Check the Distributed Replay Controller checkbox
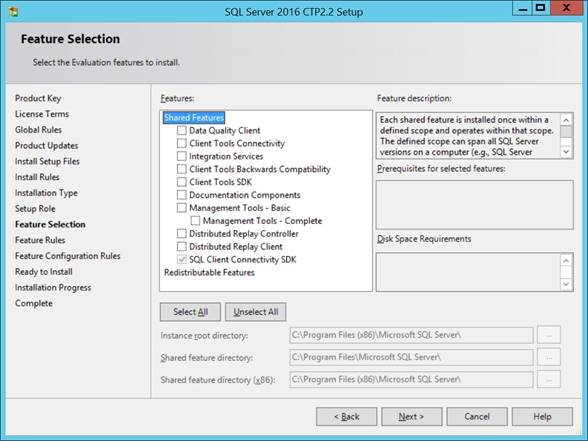The image size is (588, 441). [182, 234]
